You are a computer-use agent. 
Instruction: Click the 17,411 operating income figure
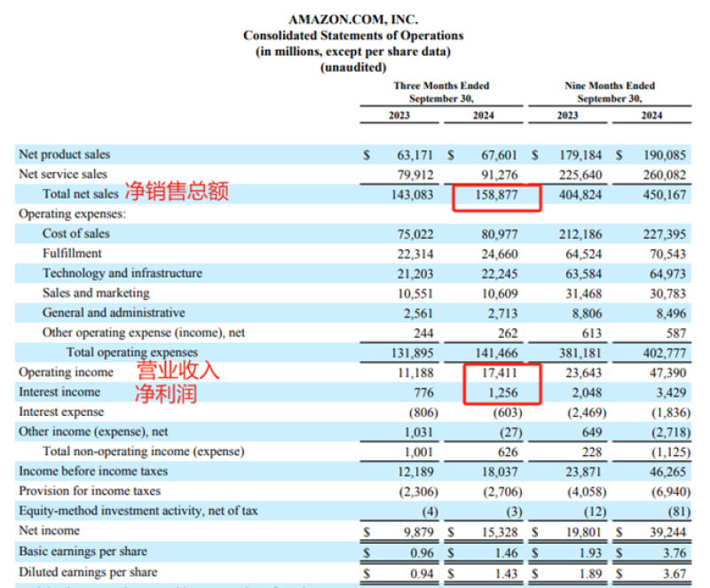click(498, 372)
